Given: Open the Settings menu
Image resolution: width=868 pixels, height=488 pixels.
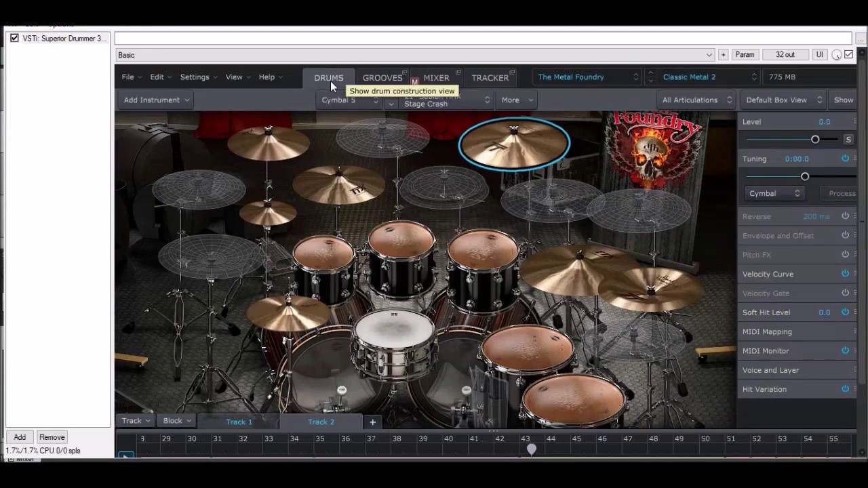Looking at the screenshot, I should pos(198,77).
